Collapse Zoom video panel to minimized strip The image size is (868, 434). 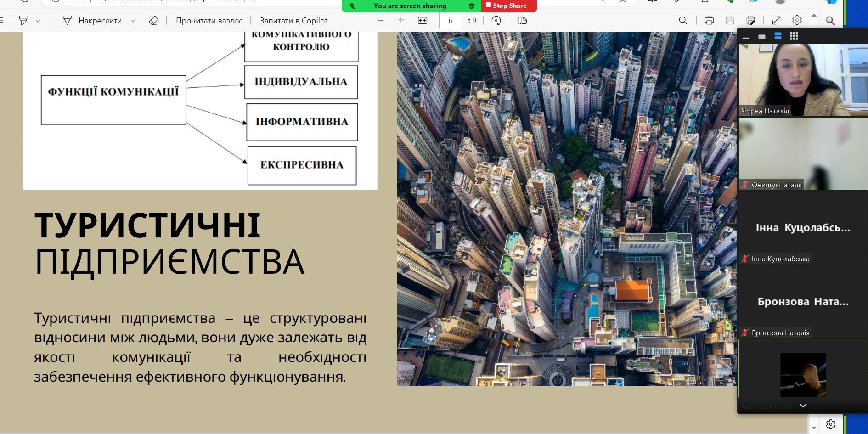coord(746,37)
